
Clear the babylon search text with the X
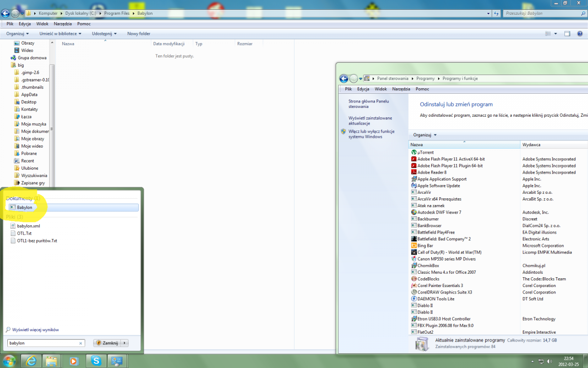[81, 343]
